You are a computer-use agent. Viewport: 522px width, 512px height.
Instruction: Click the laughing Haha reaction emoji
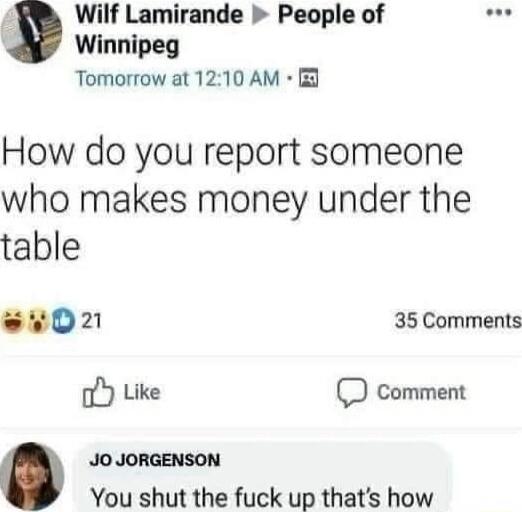pos(13,321)
